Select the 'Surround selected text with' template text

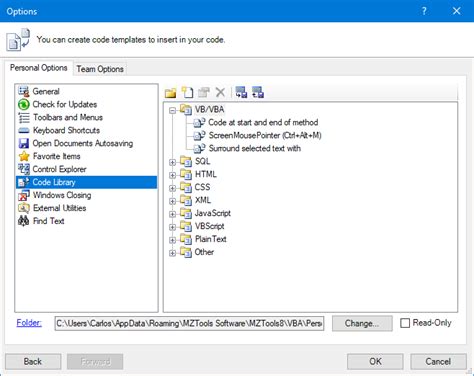(255, 148)
